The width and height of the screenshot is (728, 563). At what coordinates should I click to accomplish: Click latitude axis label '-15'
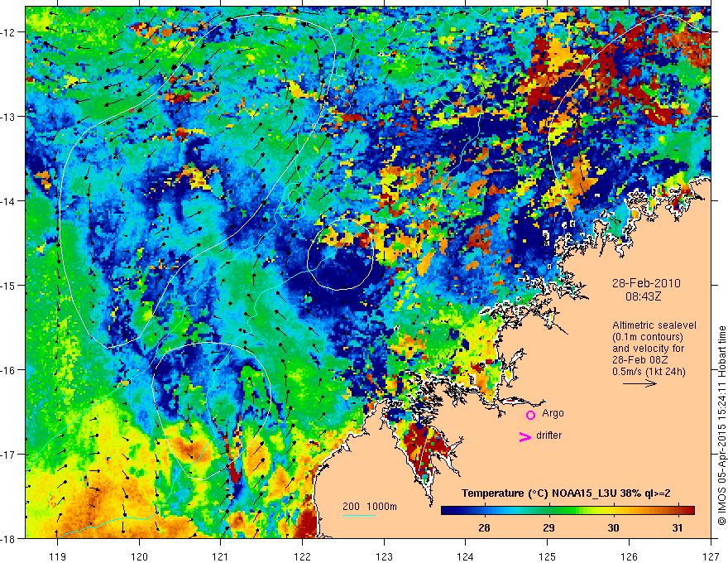pyautogui.click(x=8, y=285)
